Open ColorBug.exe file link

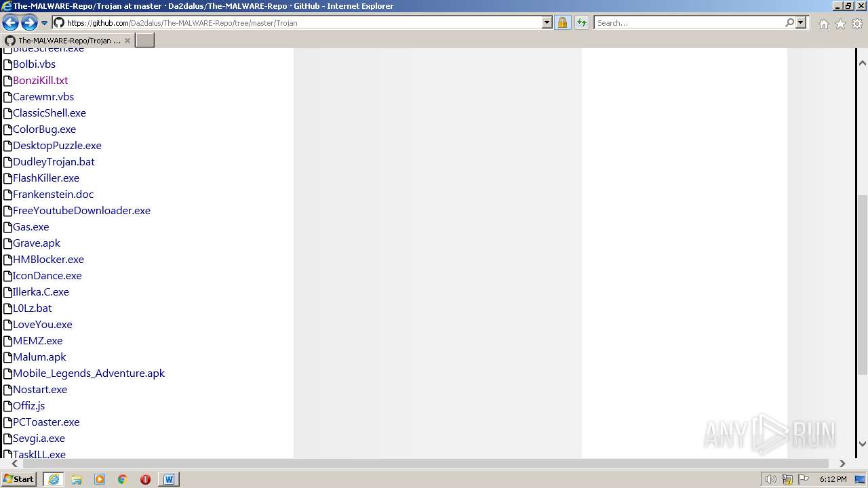pos(44,129)
